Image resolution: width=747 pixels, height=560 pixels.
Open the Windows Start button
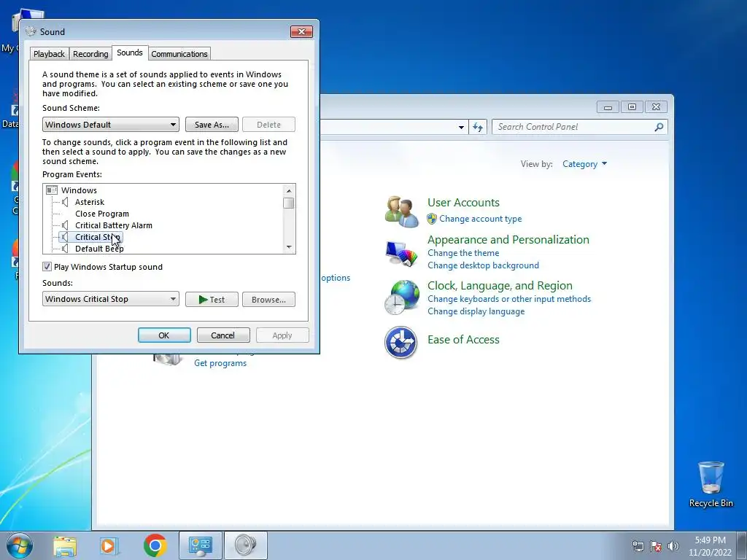[x=20, y=545]
